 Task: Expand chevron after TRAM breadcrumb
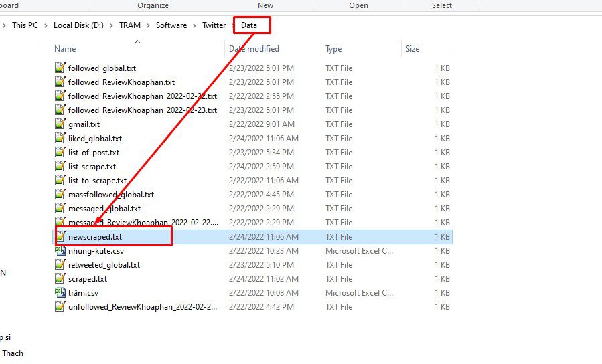[148, 25]
